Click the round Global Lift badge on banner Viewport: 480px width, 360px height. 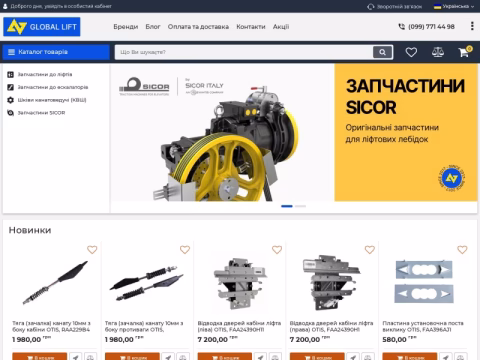tap(451, 178)
